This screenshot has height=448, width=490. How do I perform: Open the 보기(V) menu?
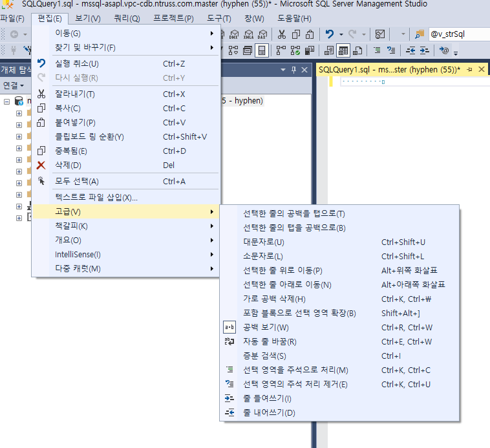(x=88, y=19)
